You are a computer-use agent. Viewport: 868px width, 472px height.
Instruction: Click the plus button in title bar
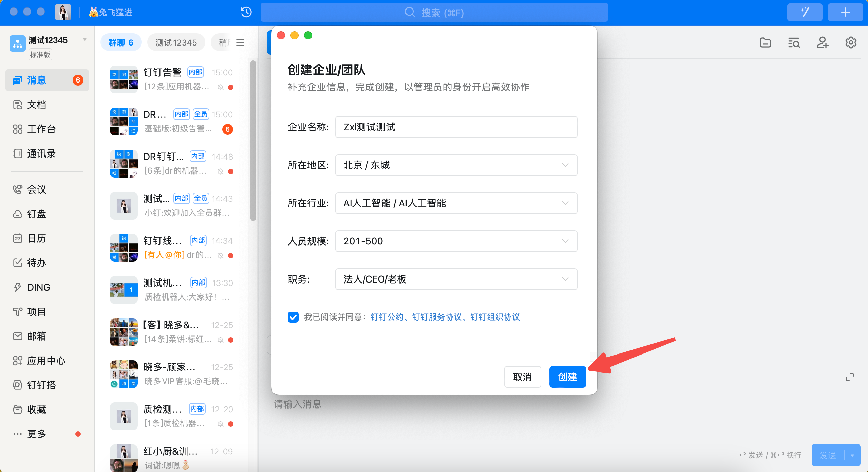(x=845, y=12)
